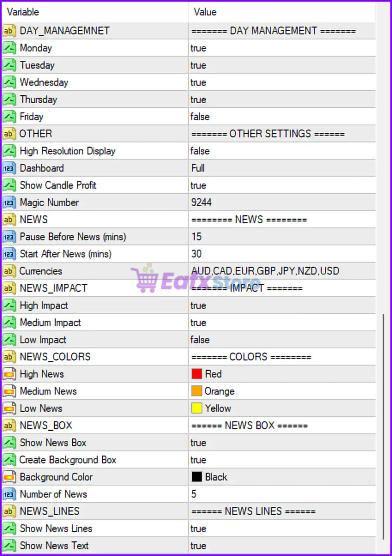Edit the Currencies list value
The image size is (392, 556).
point(265,271)
